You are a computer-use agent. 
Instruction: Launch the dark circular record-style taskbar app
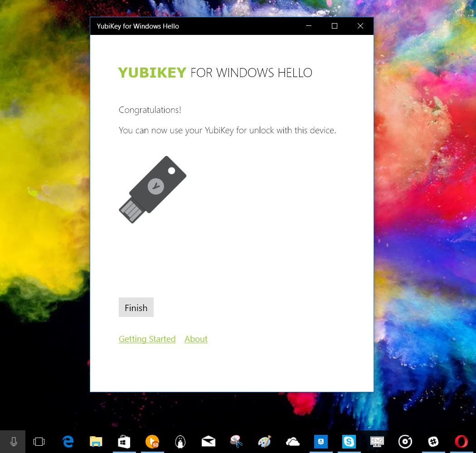click(405, 441)
